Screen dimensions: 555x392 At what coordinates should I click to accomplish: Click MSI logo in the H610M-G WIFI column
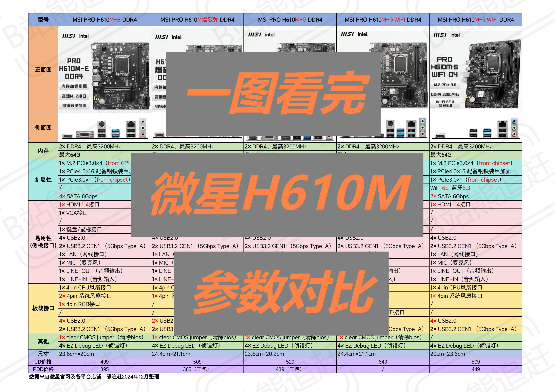(347, 34)
